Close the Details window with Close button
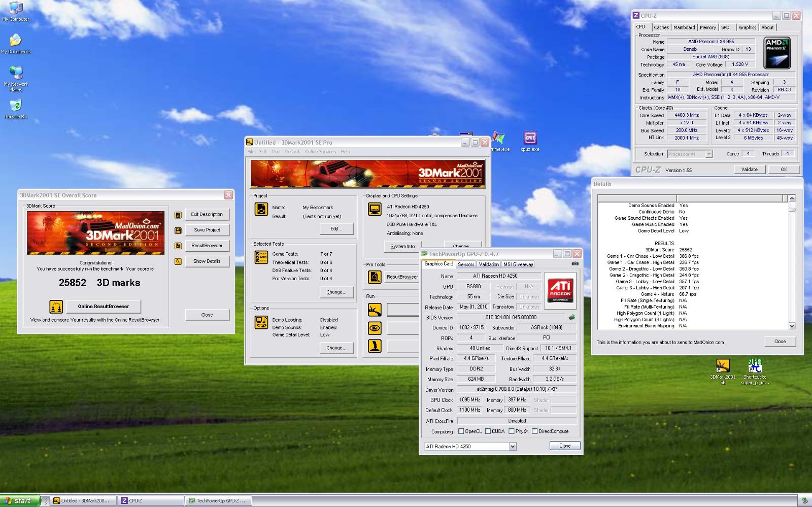Screen dimensions: 812x507 click(780, 342)
